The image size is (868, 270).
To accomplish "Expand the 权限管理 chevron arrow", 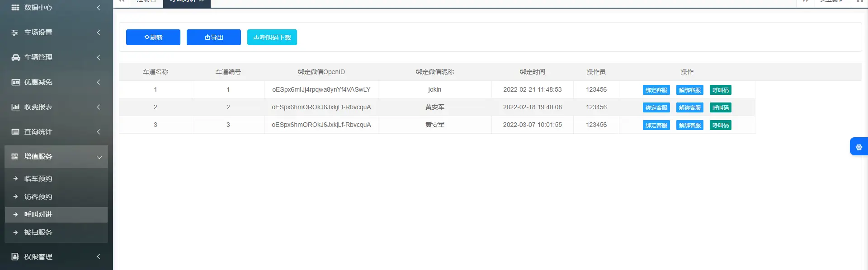I will (x=99, y=256).
